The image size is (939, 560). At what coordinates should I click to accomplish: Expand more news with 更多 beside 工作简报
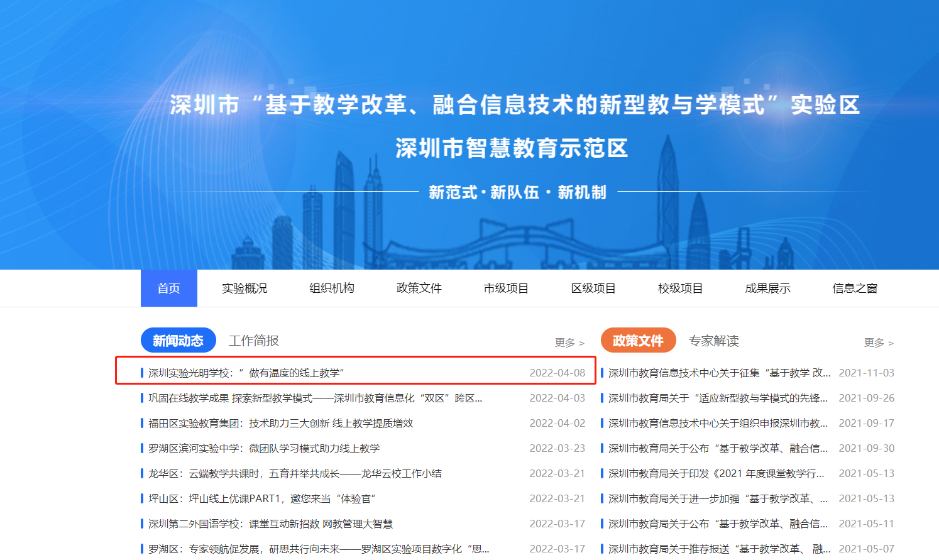point(569,343)
